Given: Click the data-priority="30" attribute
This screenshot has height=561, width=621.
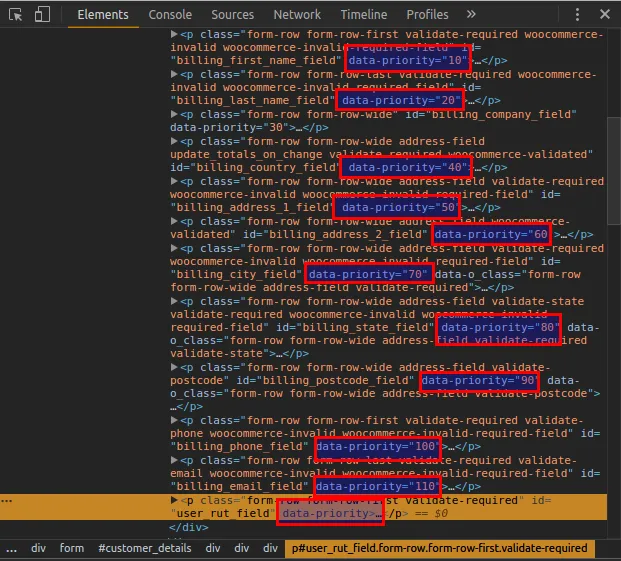Looking at the screenshot, I should pos(230,127).
